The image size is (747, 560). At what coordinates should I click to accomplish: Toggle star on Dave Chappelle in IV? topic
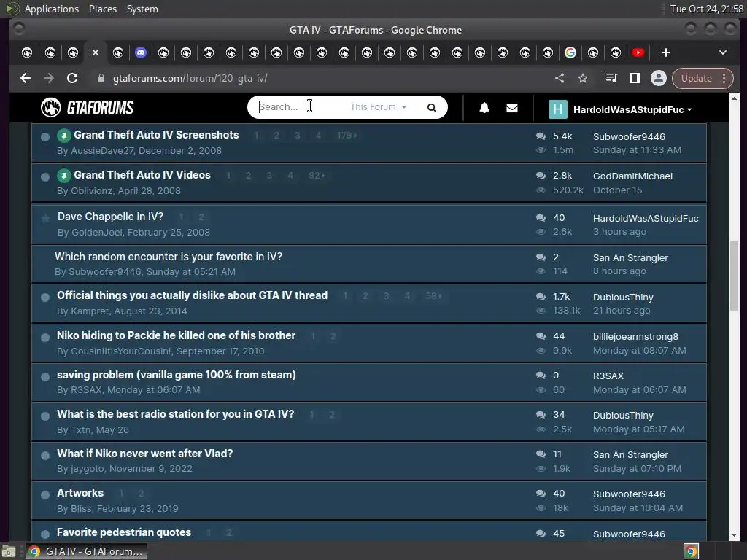pyautogui.click(x=45, y=219)
